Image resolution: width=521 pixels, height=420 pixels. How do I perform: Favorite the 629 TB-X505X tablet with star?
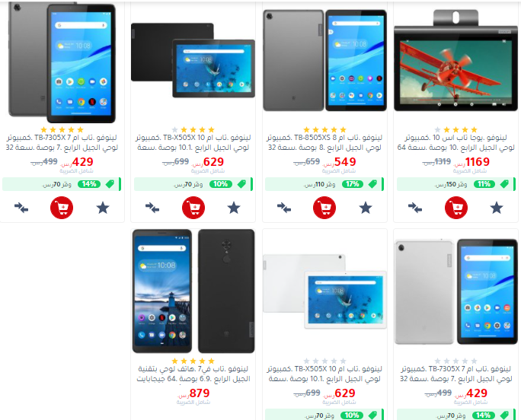pyautogui.click(x=234, y=208)
